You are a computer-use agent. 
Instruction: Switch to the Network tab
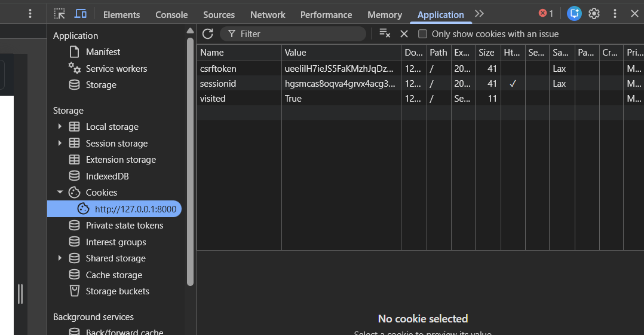tap(268, 15)
